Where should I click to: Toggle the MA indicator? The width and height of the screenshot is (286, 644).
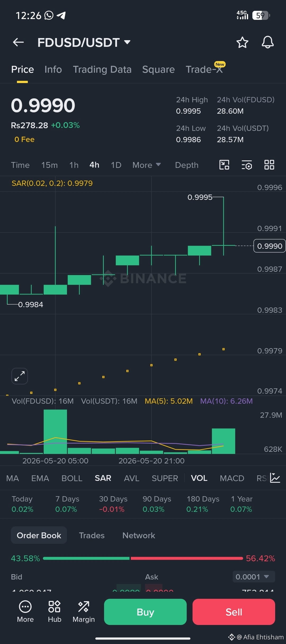(12, 478)
